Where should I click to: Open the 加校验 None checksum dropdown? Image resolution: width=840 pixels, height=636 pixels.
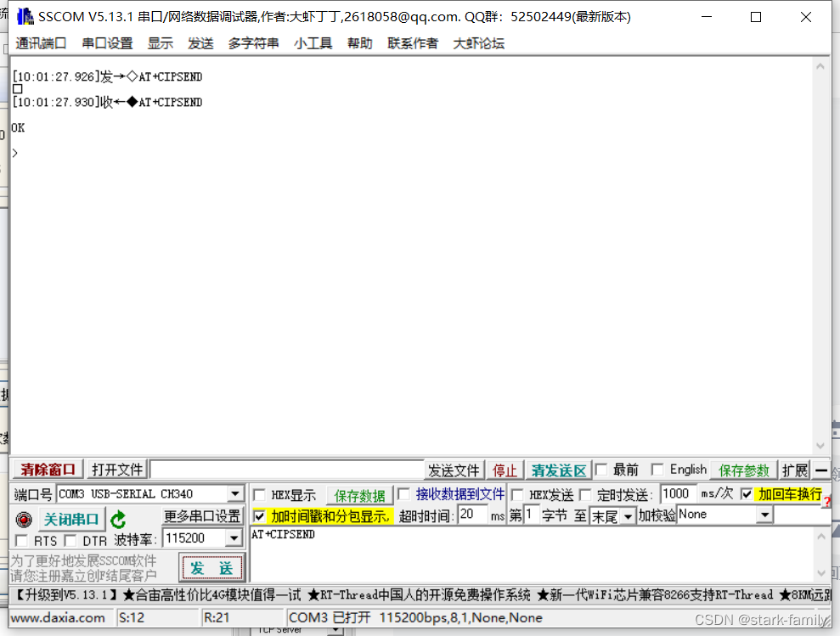click(763, 515)
